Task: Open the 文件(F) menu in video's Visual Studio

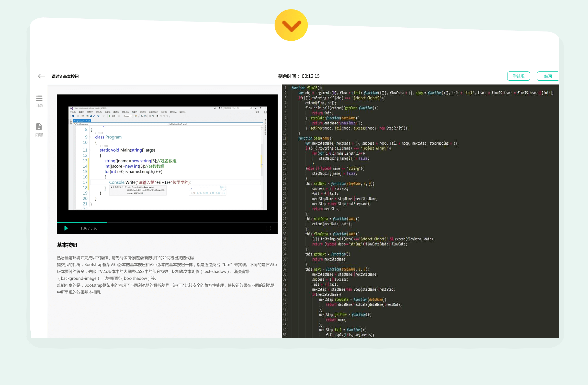Action: pyautogui.click(x=73, y=112)
